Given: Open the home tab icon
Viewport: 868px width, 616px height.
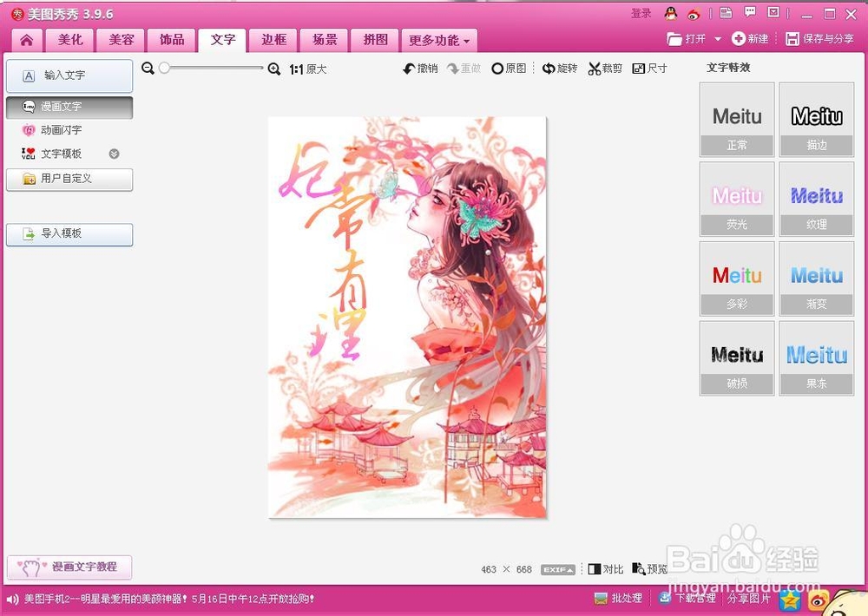Looking at the screenshot, I should (x=27, y=41).
